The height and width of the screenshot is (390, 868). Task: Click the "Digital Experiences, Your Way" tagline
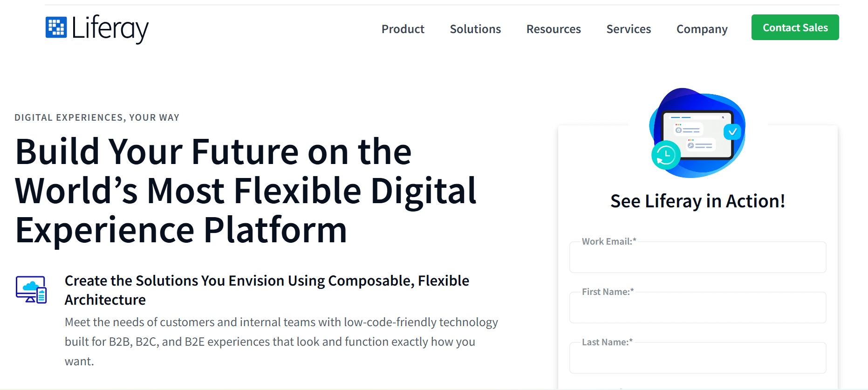(x=97, y=117)
